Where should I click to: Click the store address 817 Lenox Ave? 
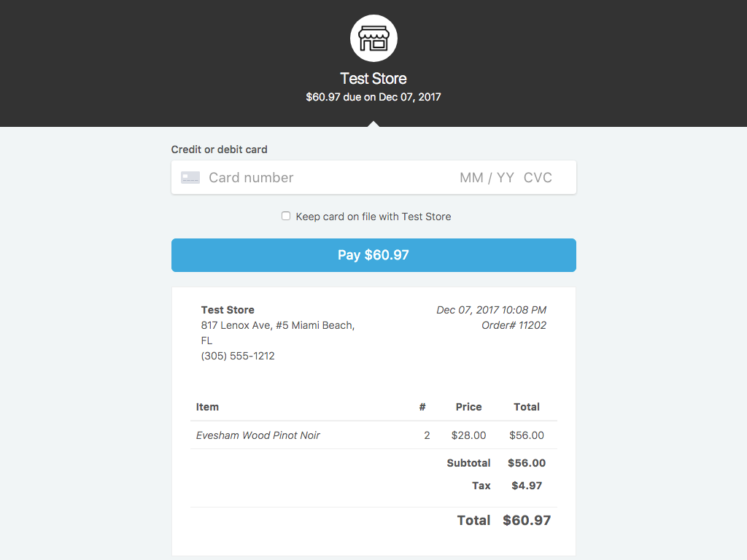277,326
